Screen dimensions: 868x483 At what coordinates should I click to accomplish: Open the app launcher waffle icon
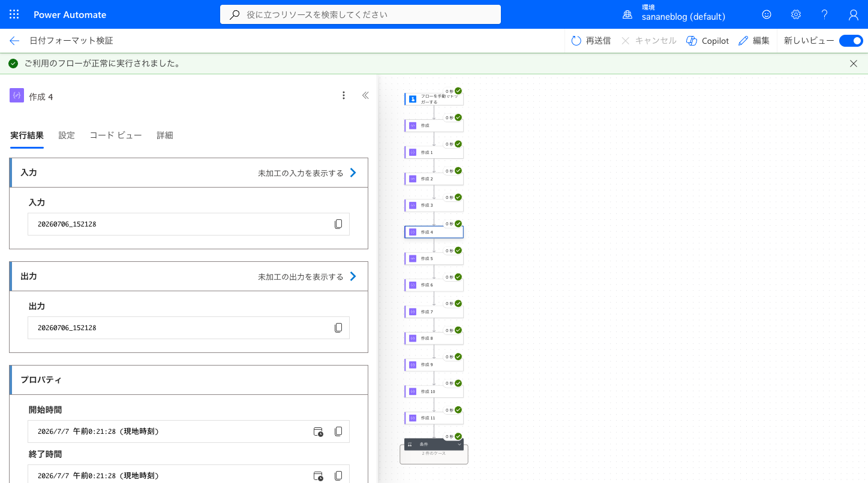coord(14,14)
